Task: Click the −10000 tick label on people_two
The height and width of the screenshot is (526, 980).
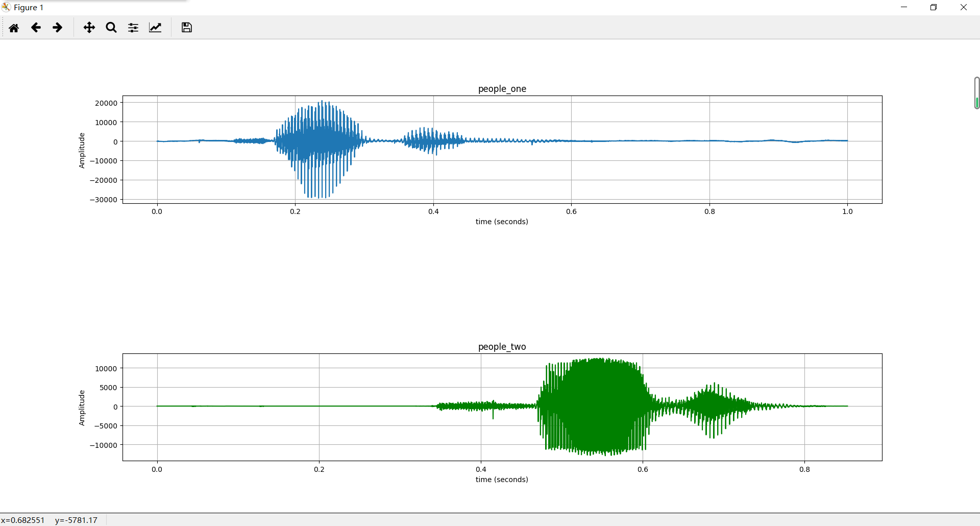Action: [104, 445]
